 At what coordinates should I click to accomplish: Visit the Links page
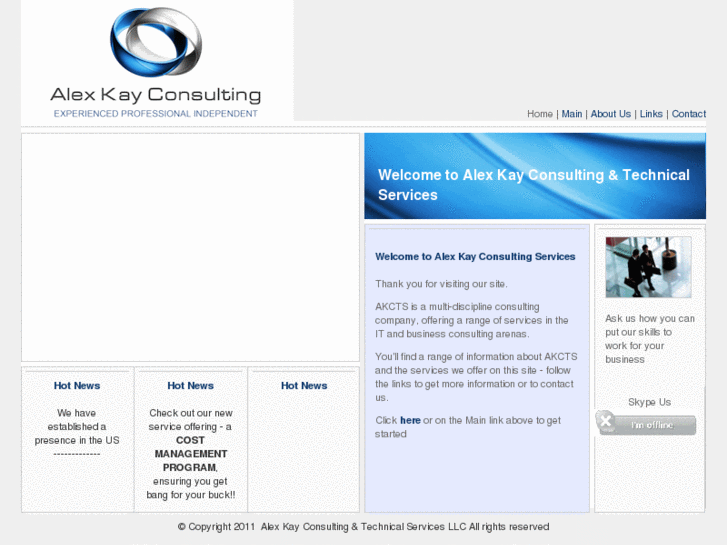(651, 114)
